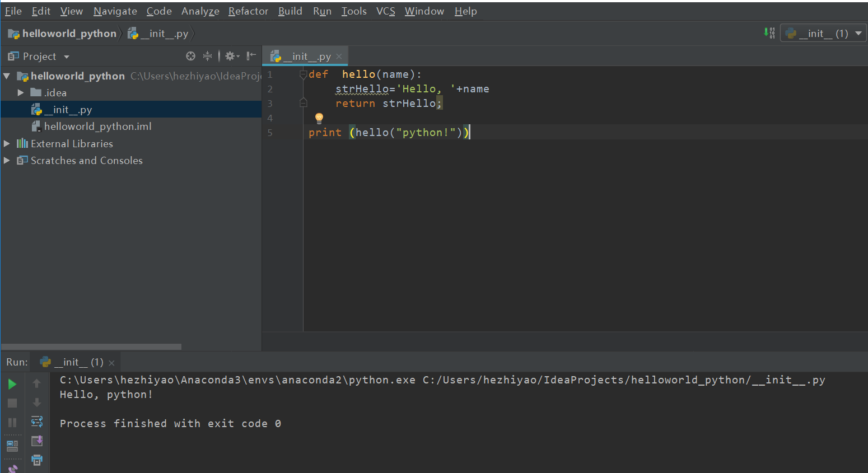Toggle the Pin tab icon in Run panel
Viewport: 868px width, 473px height.
point(12,469)
